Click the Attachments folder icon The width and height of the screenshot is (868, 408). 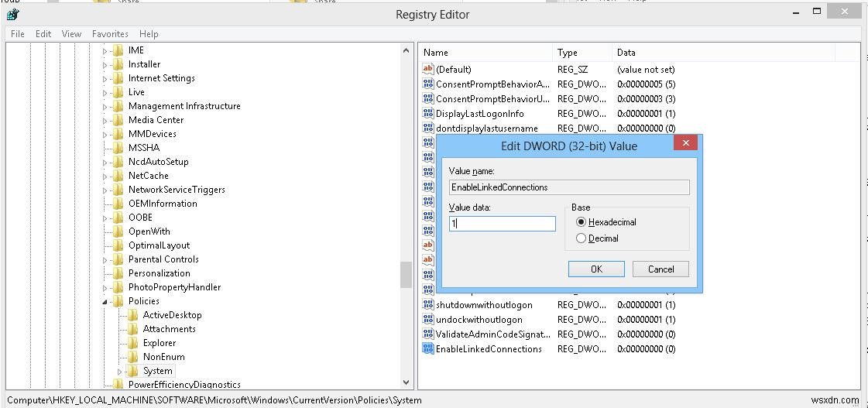(x=132, y=329)
